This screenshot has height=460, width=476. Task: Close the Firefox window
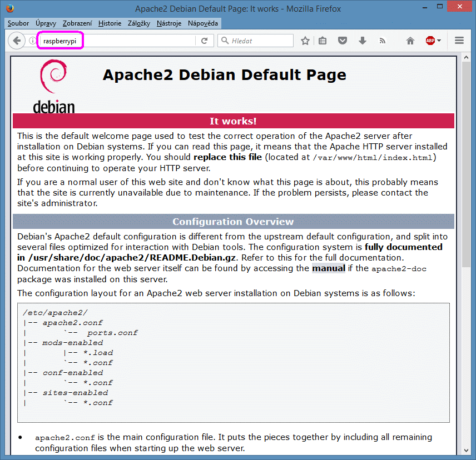(x=460, y=7)
